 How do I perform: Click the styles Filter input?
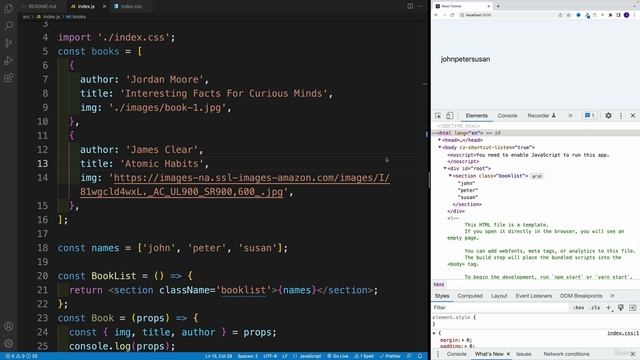[500, 308]
